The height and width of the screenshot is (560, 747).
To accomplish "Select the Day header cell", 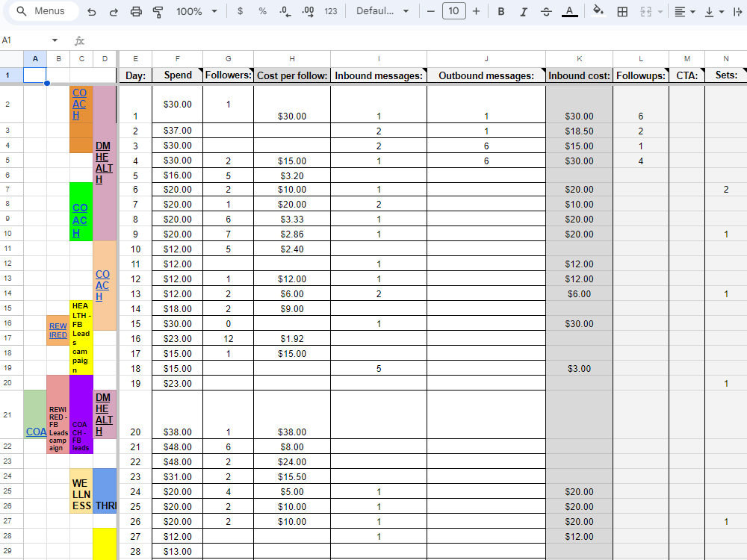I will click(135, 75).
